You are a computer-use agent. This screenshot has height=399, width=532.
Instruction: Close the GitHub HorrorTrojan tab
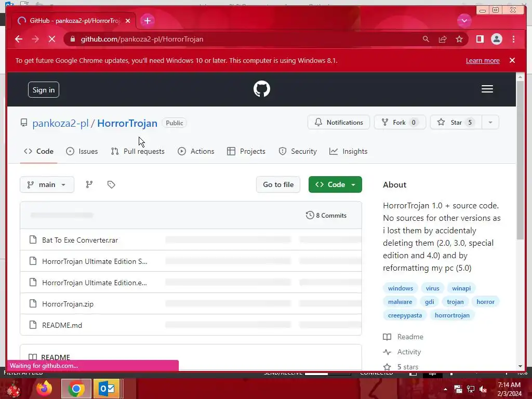(x=128, y=21)
